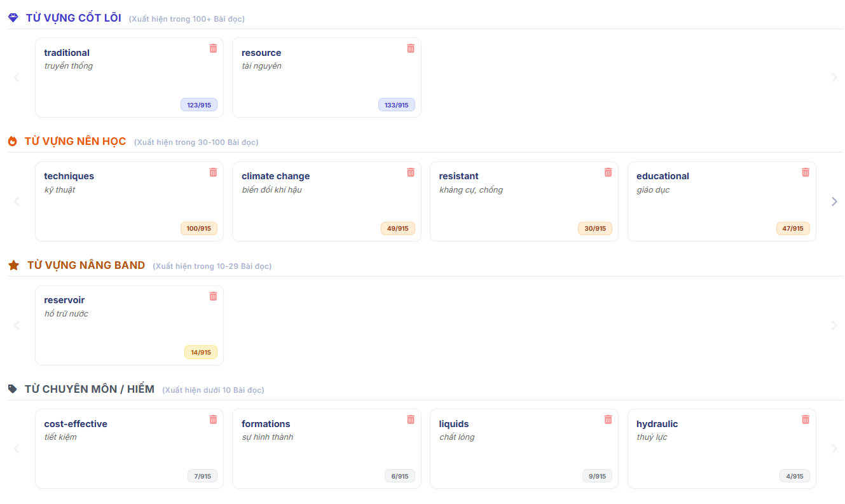
Task: Delete the 'cost-effective' card
Action: tap(213, 419)
